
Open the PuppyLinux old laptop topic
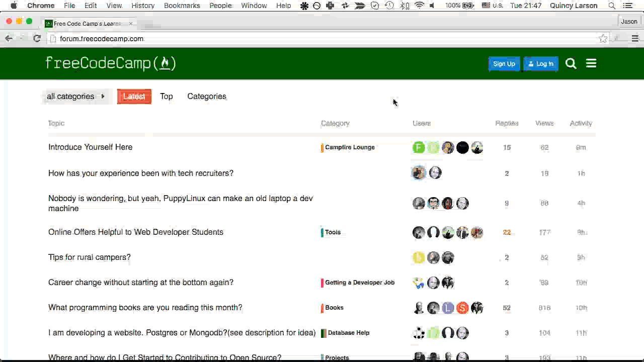(181, 203)
